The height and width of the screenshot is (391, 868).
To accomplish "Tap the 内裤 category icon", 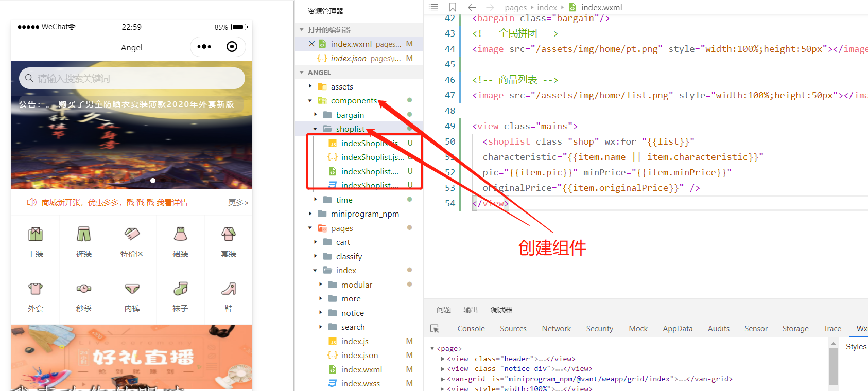I will [x=132, y=289].
